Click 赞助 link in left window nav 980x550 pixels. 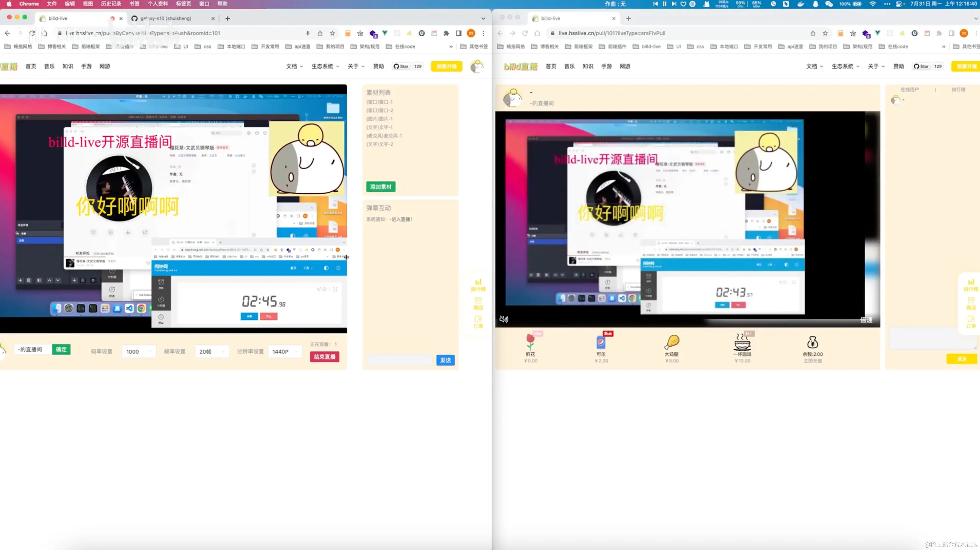pyautogui.click(x=379, y=66)
